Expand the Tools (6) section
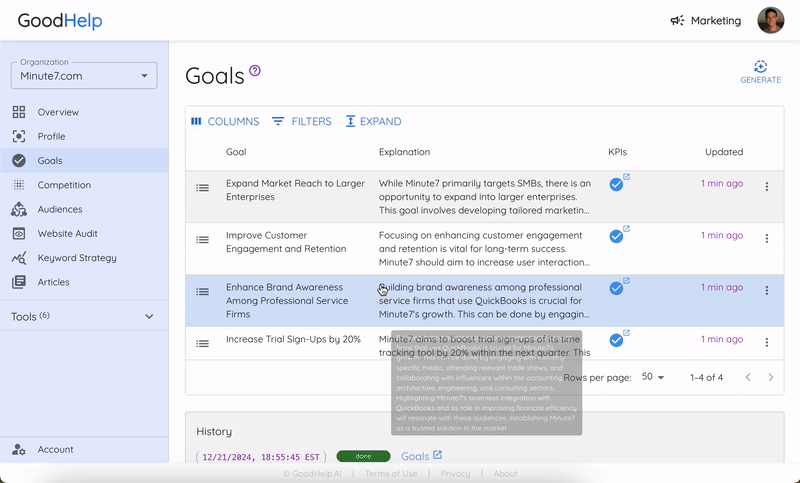 pyautogui.click(x=84, y=317)
